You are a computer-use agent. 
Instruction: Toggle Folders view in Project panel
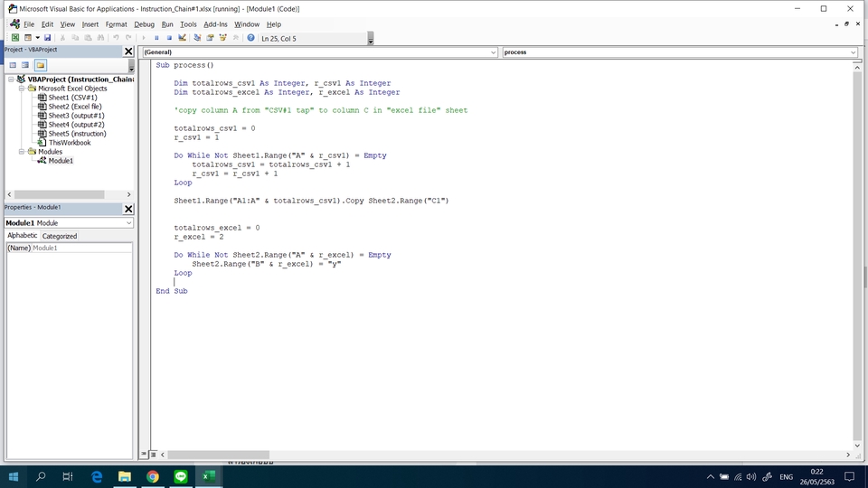pyautogui.click(x=41, y=65)
